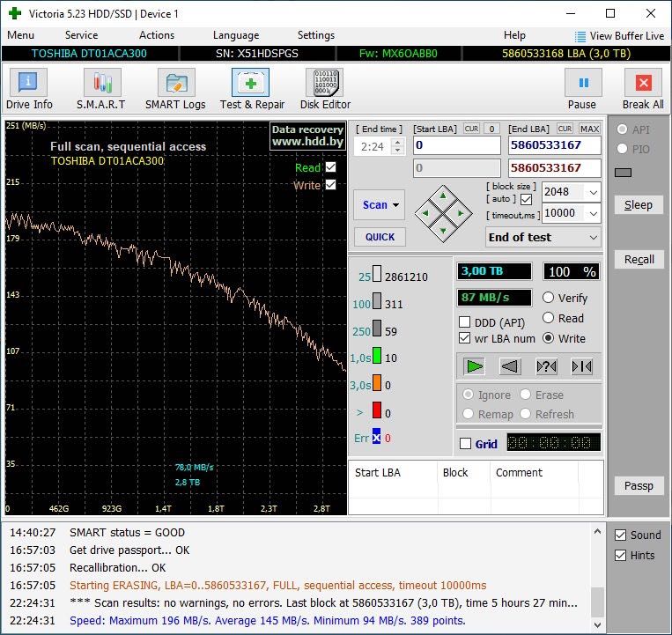Click the QUICK scan button
Viewport: 672px width, 635px height.
pos(380,237)
